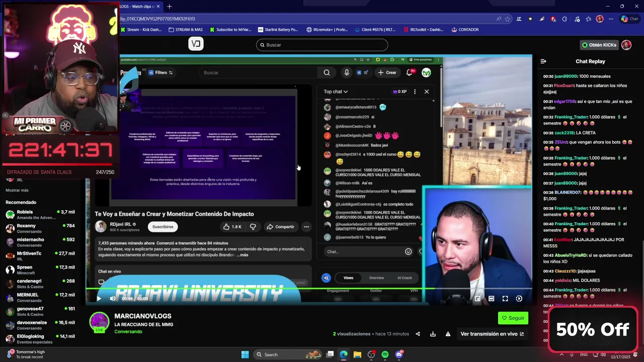Toggle theater mode on clip player
This screenshot has width=644, height=362.
491,299
